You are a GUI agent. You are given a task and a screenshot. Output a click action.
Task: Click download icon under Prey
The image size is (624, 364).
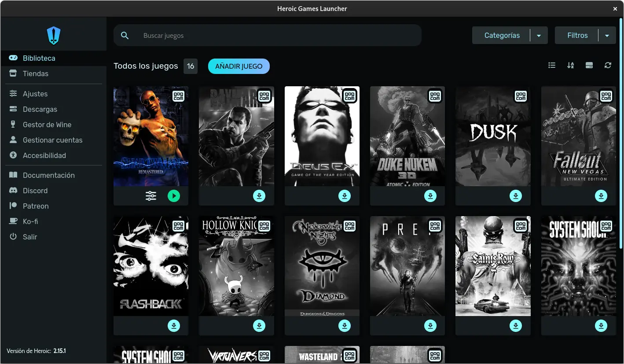430,326
